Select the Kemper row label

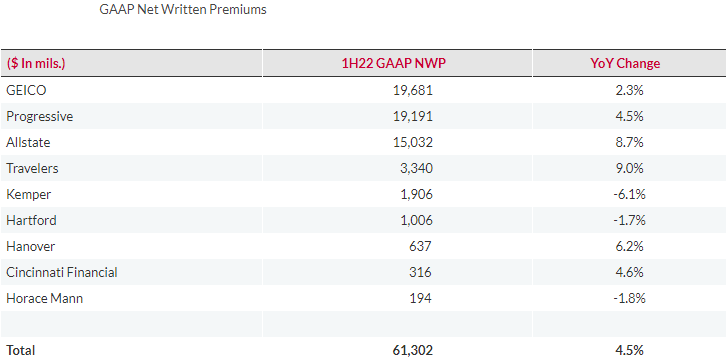pyautogui.click(x=28, y=194)
